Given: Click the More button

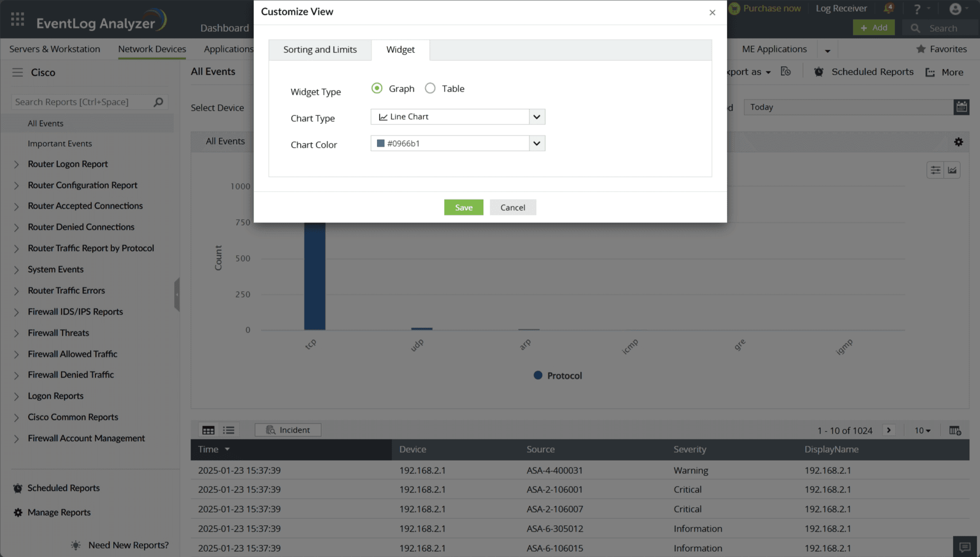Looking at the screenshot, I should tap(945, 72).
